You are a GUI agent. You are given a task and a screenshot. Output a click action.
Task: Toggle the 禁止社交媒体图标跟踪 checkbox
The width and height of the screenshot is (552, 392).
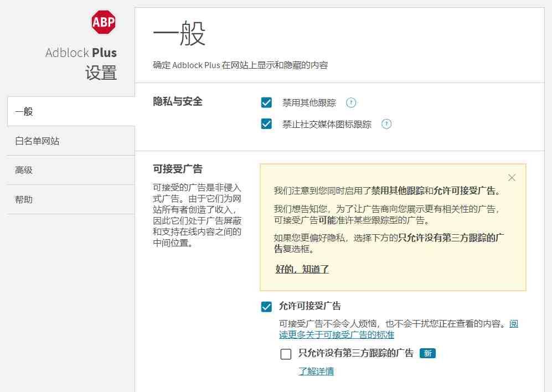coord(266,124)
